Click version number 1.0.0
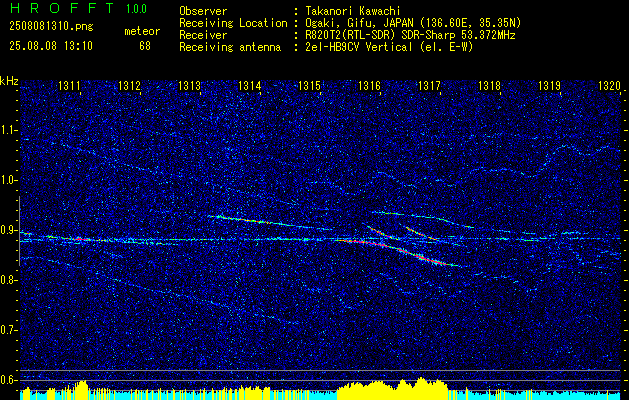 [136, 8]
